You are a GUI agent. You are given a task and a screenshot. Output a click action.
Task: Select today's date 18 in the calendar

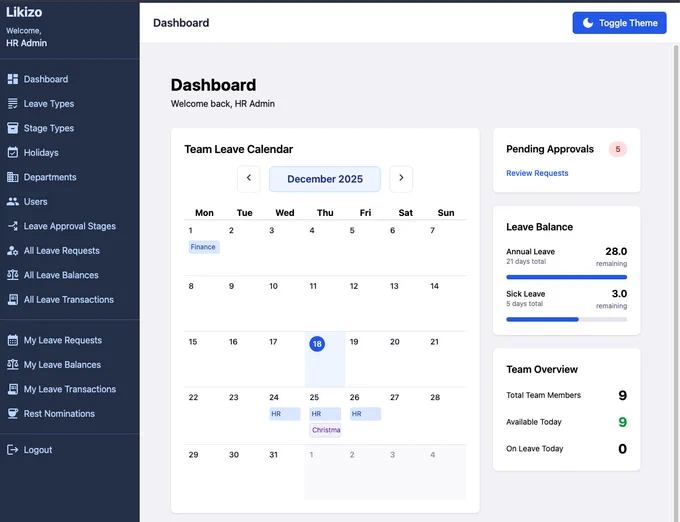click(317, 344)
